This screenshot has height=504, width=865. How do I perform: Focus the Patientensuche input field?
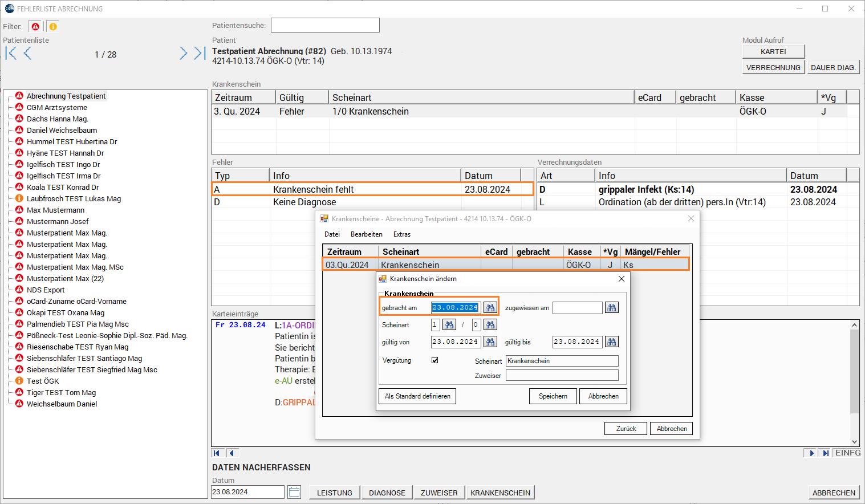325,25
